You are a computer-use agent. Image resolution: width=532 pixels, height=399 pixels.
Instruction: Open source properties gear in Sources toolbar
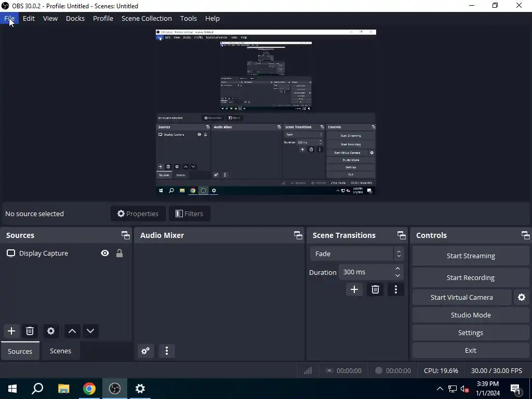tap(51, 331)
